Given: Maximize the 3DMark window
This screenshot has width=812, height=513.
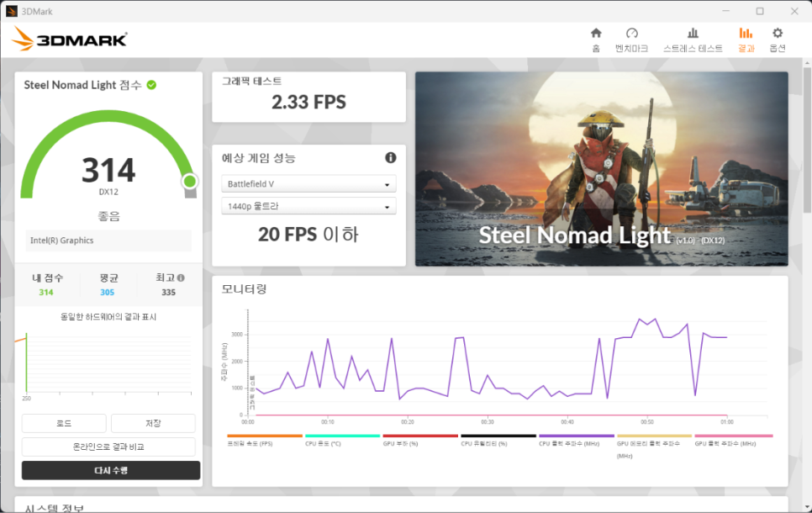Looking at the screenshot, I should tap(760, 11).
